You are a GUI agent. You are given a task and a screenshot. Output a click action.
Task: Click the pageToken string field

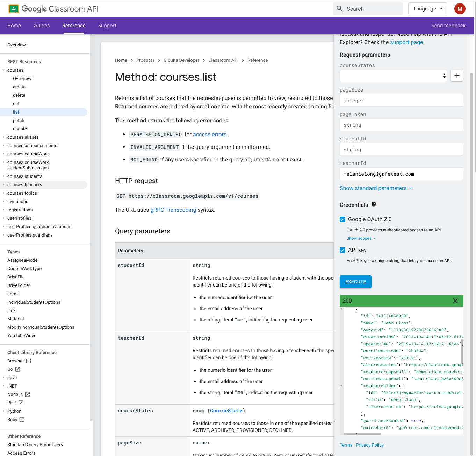(x=401, y=125)
